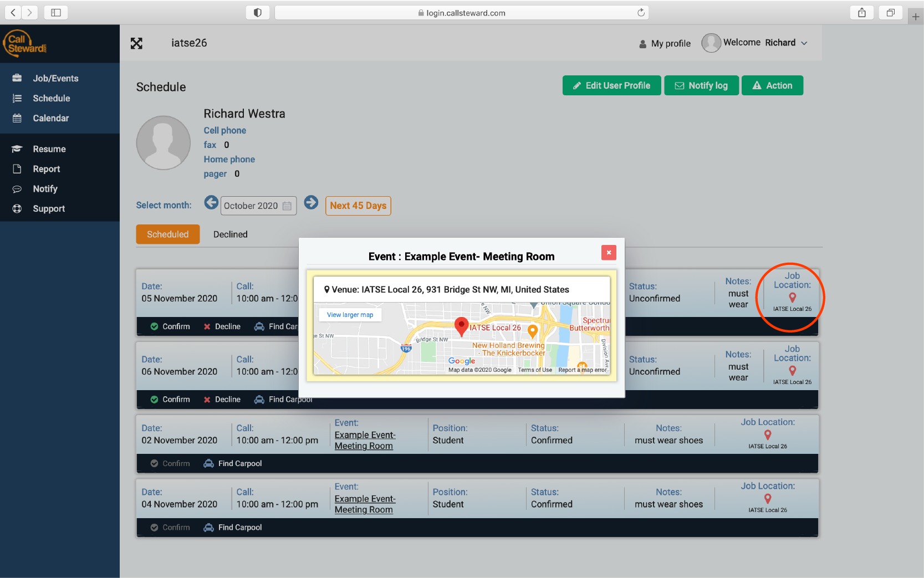Click the Next 45 Days button
924x578 pixels.
coord(358,206)
